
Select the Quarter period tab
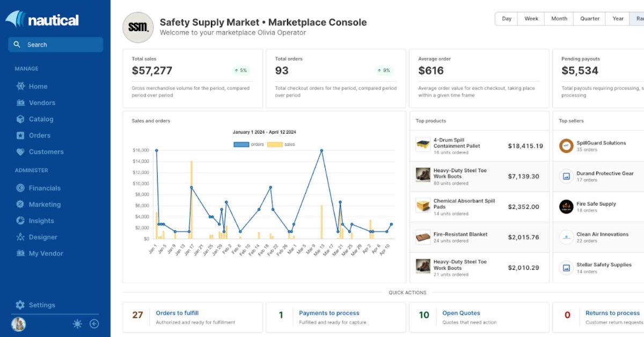point(589,18)
